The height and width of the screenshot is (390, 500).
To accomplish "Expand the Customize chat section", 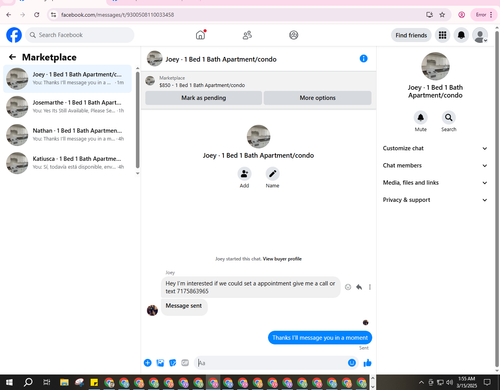I will pos(435,148).
